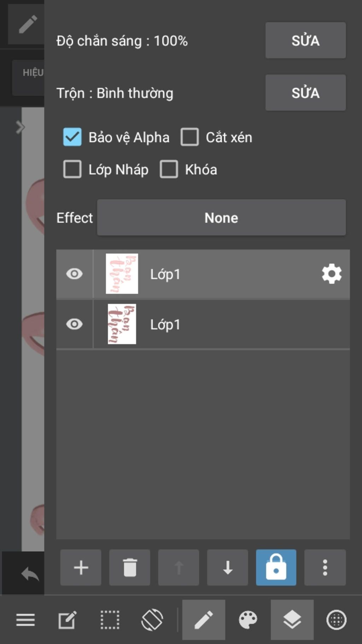Expand side panel with chevron arrow
Image resolution: width=362 pixels, height=644 pixels.
click(20, 127)
